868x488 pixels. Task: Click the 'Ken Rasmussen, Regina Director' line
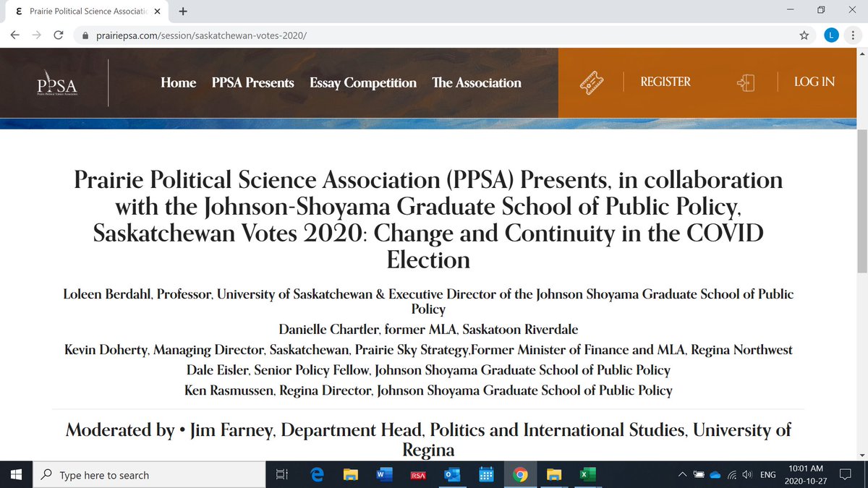click(x=428, y=390)
